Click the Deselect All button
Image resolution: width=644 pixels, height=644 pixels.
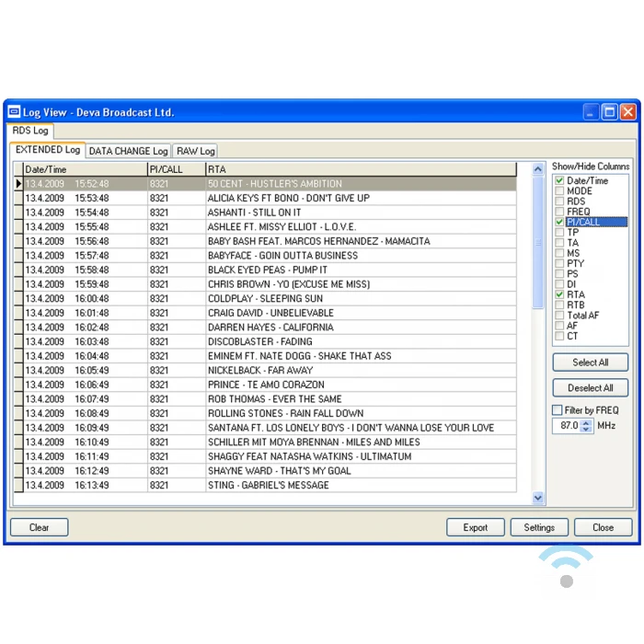(x=591, y=387)
